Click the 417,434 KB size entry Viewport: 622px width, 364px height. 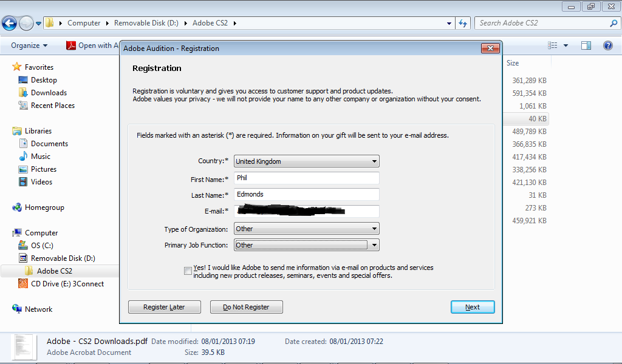click(x=529, y=157)
